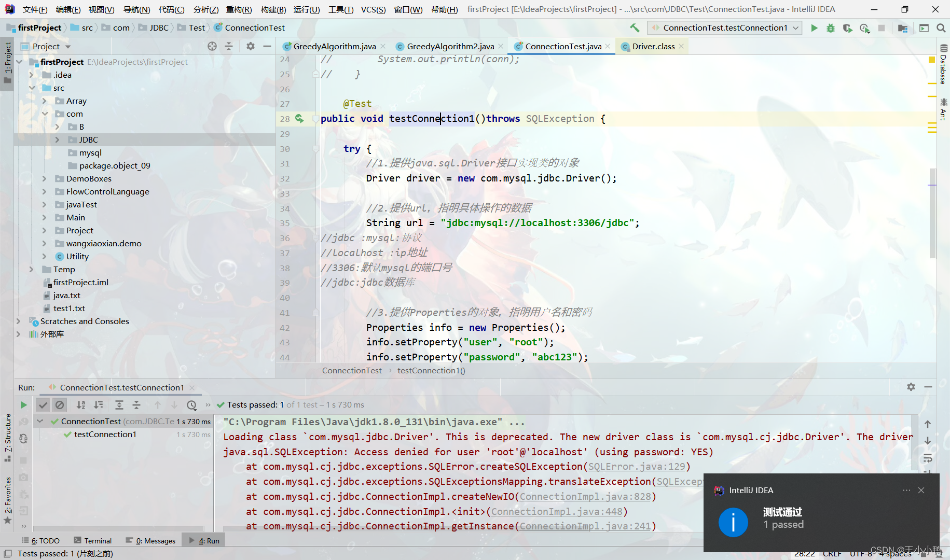The width and height of the screenshot is (950, 560).
Task: Expand the JDBC package node
Action: (x=57, y=140)
